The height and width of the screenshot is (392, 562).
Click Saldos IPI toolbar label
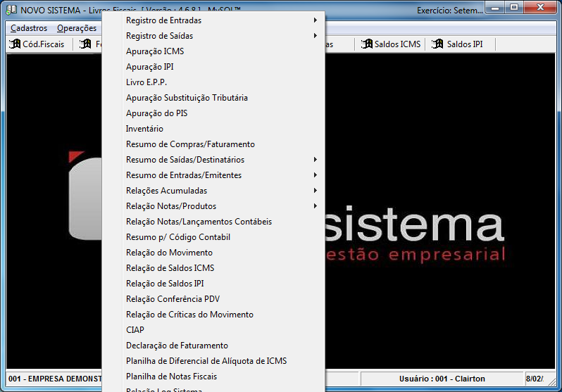465,44
